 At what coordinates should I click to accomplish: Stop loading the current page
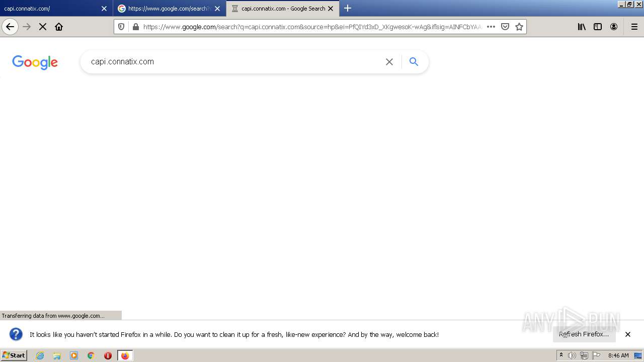point(43,27)
